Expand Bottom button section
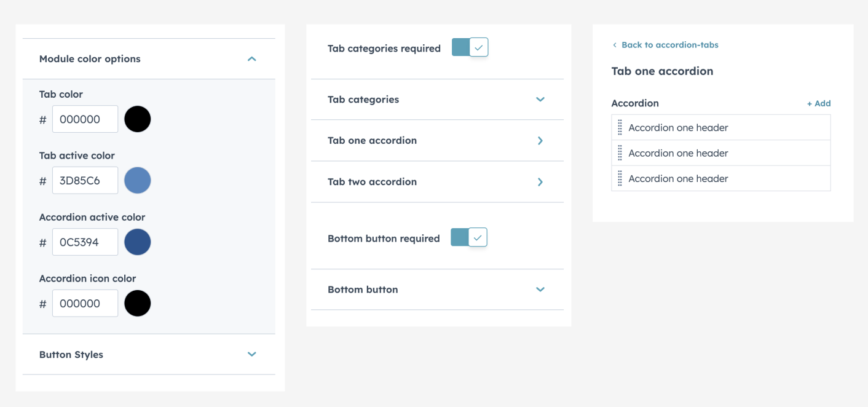This screenshot has width=868, height=407. click(540, 290)
